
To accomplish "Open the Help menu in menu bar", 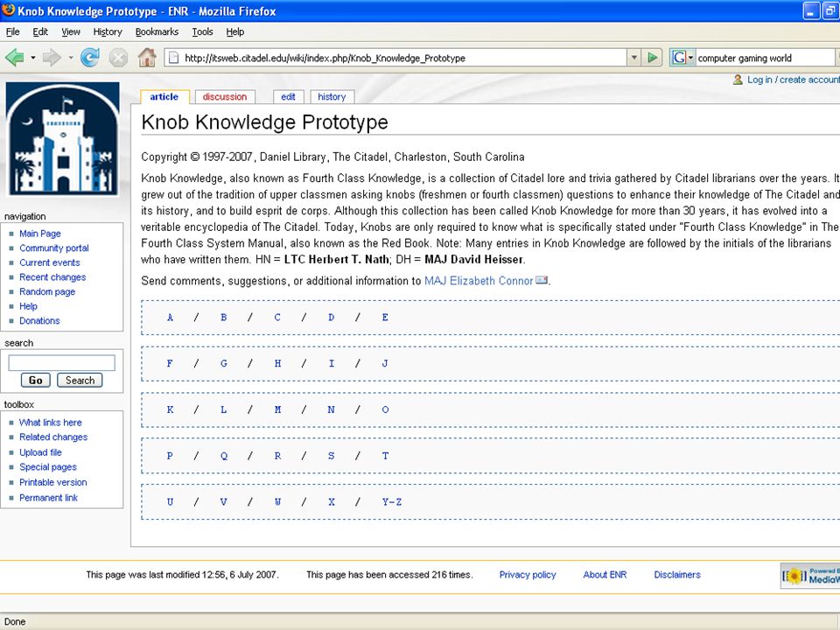I will 235,31.
